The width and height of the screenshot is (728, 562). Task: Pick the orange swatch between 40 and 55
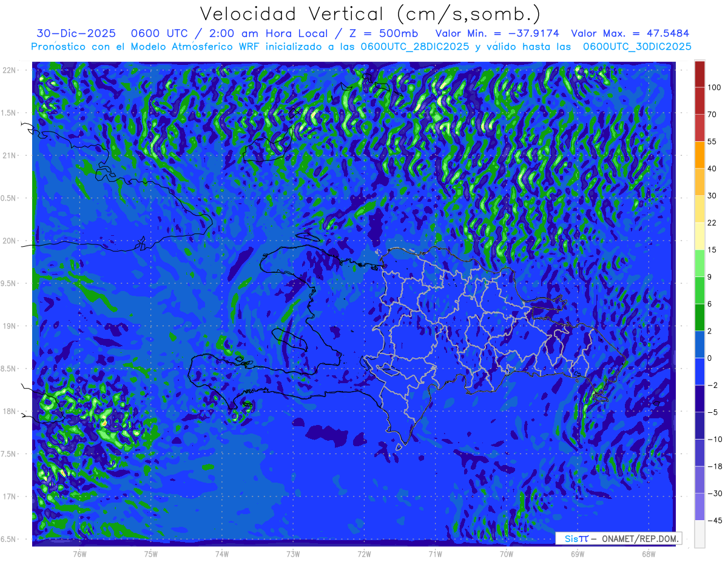coord(699,155)
